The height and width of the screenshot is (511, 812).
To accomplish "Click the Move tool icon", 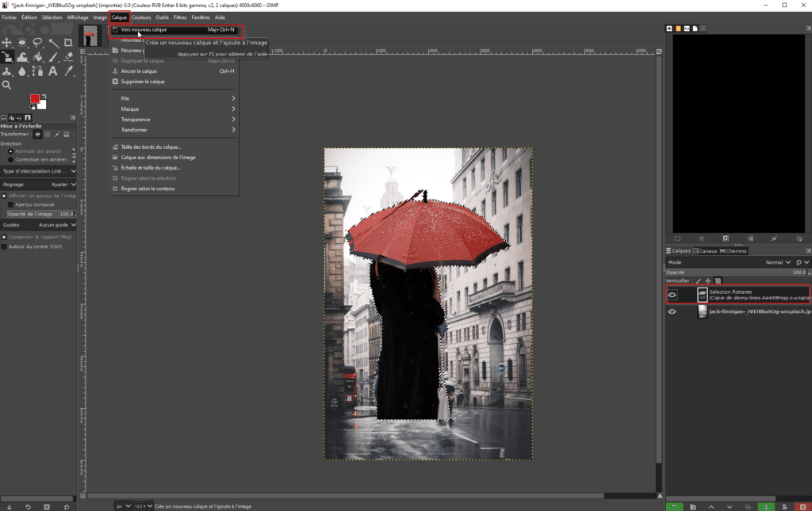I will tap(7, 43).
